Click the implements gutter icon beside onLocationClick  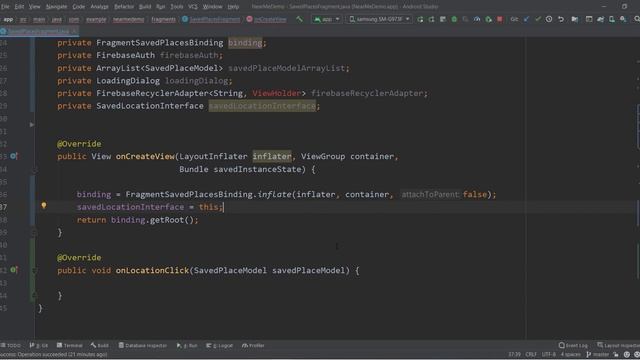point(13,270)
